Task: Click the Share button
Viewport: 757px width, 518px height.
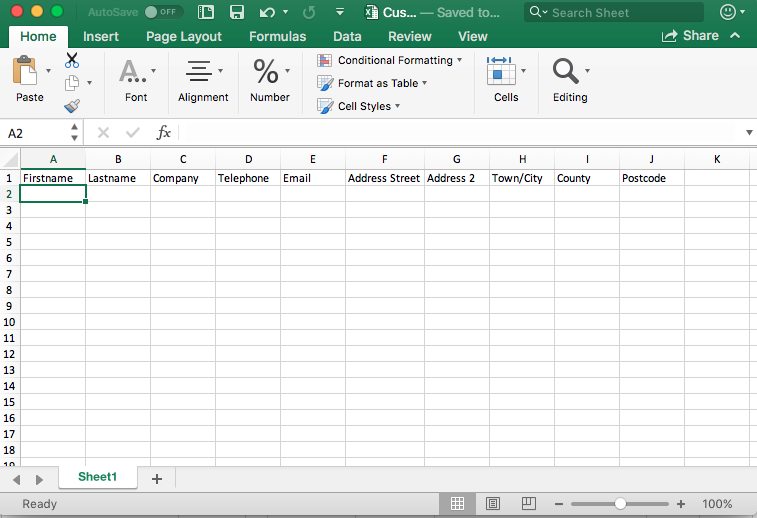Action: [690, 36]
